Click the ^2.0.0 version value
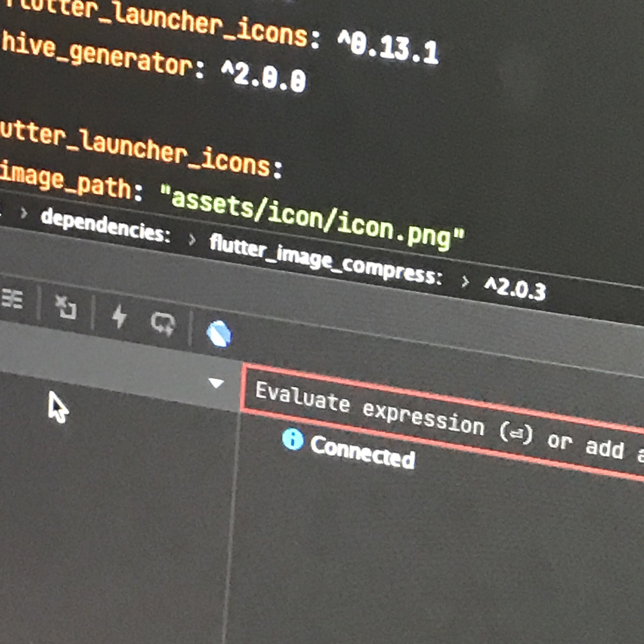 coord(263,76)
